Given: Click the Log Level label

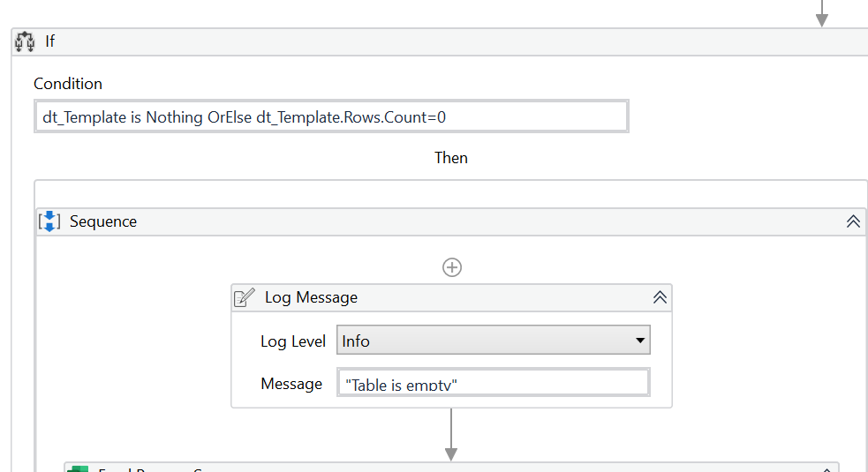Looking at the screenshot, I should pyautogui.click(x=293, y=341).
